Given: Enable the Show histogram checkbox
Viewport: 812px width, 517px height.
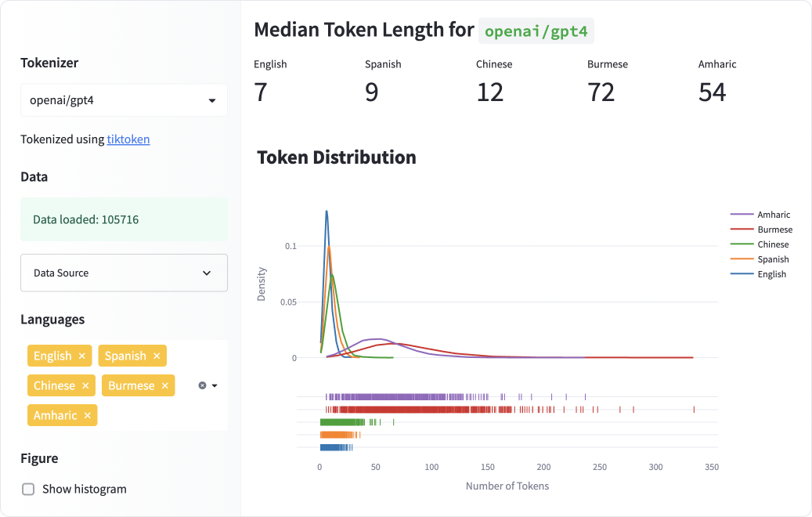Looking at the screenshot, I should tap(28, 489).
